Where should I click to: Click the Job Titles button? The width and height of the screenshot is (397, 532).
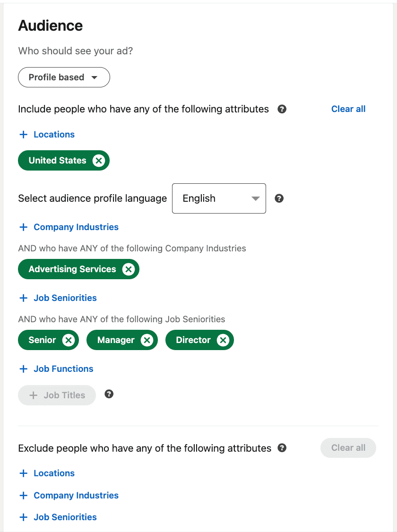pyautogui.click(x=57, y=395)
